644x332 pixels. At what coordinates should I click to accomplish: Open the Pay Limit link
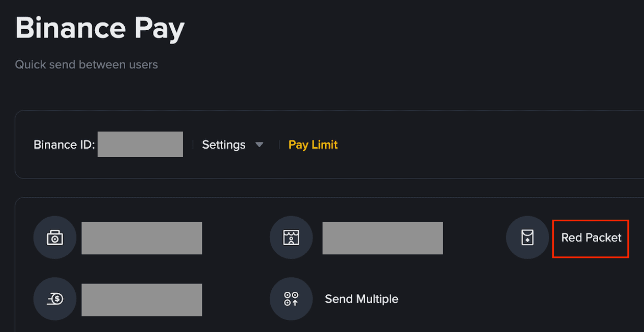point(313,145)
